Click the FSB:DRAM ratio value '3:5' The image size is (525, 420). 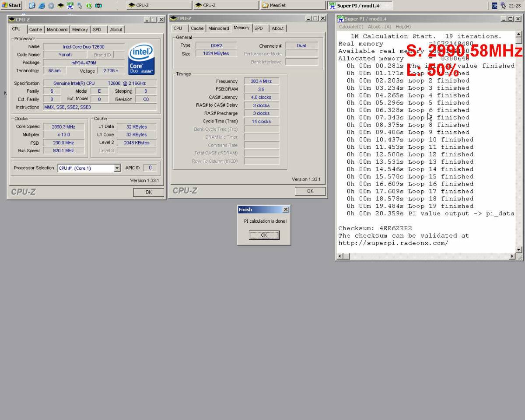pos(261,89)
